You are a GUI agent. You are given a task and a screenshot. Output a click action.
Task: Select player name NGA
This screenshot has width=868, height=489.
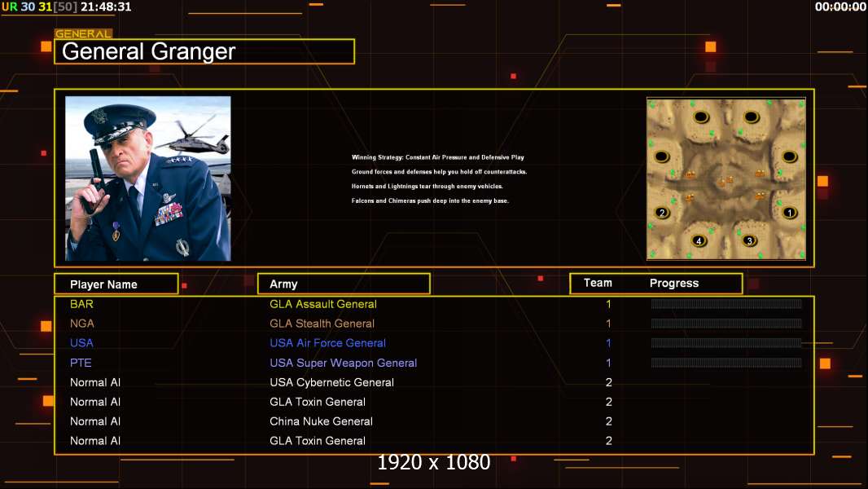(x=82, y=324)
